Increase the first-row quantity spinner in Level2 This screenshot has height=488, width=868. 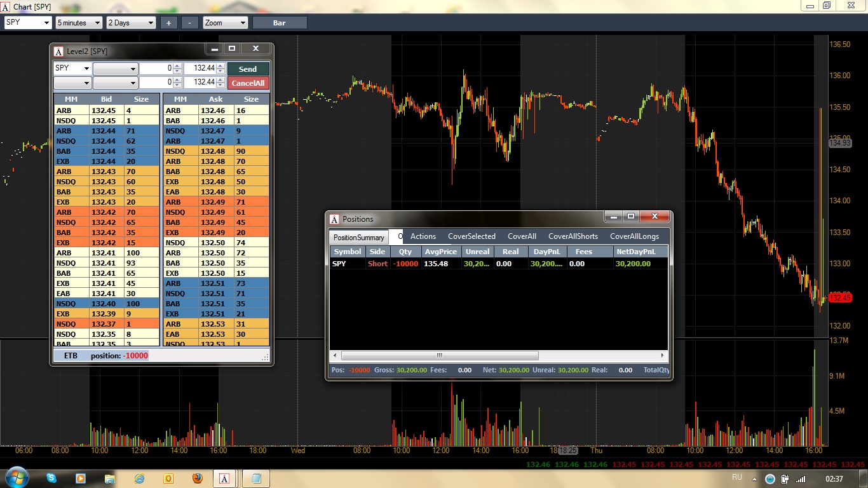177,65
